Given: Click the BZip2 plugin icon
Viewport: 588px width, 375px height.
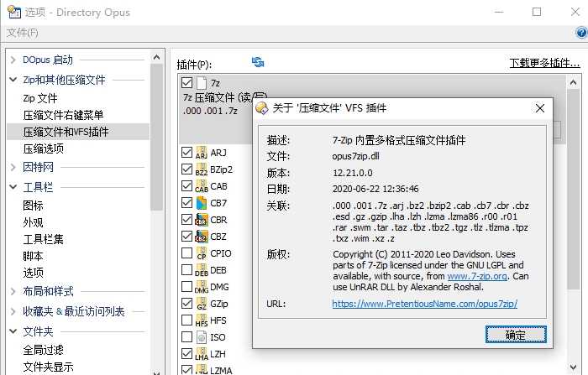Looking at the screenshot, I should point(201,169).
